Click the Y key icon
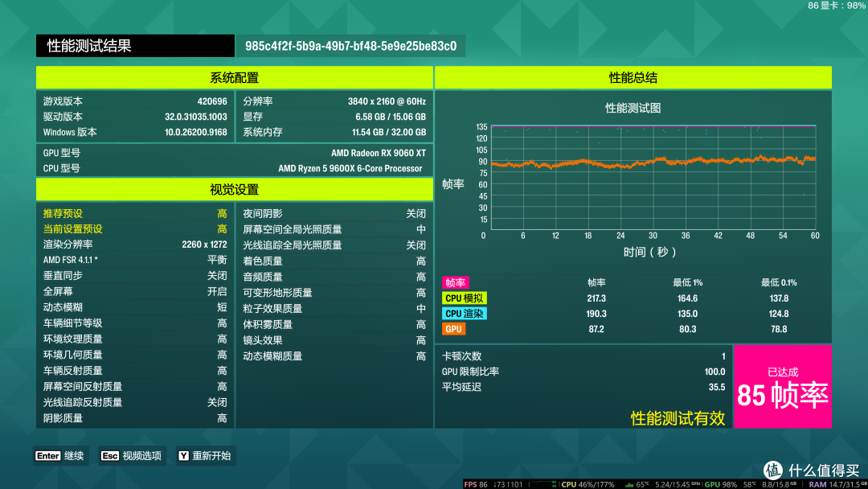Screen dimensions: 868x489 [x=183, y=456]
